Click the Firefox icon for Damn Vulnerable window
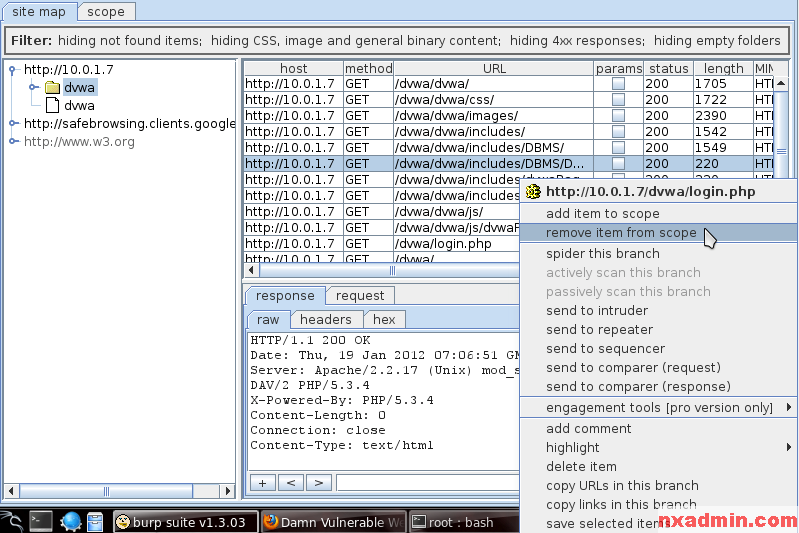 (270, 522)
